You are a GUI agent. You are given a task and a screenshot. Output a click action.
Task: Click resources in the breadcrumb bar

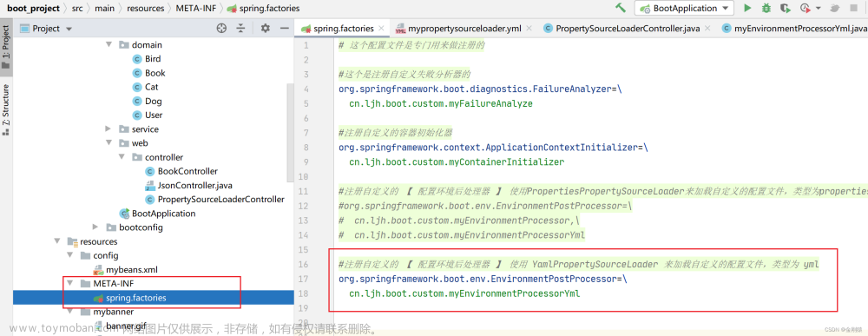click(146, 9)
